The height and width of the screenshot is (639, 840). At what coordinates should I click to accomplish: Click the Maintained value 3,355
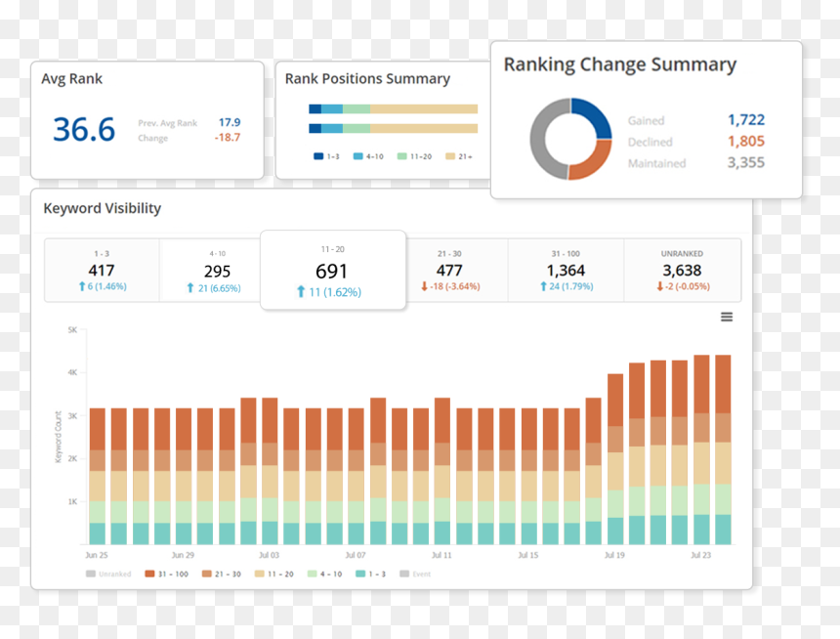click(x=745, y=162)
